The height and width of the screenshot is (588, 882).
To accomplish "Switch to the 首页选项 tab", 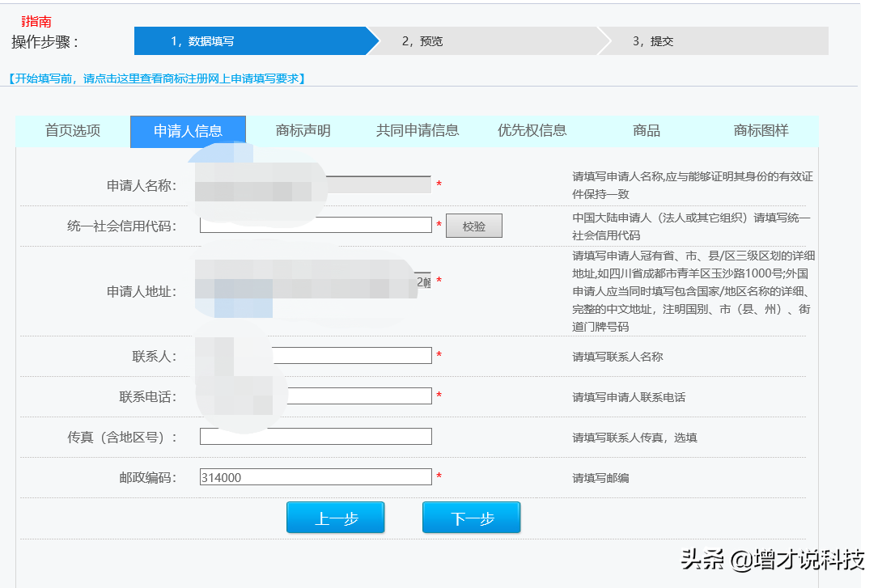I will click(x=73, y=131).
